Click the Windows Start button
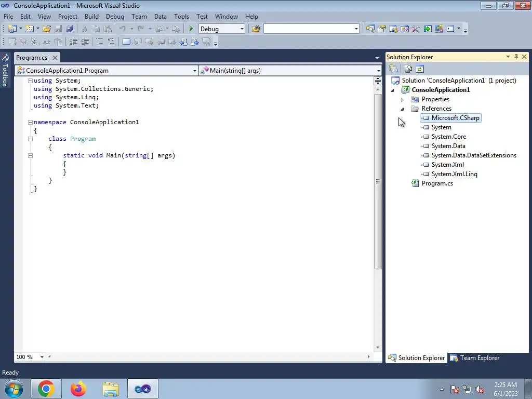 [x=14, y=389]
